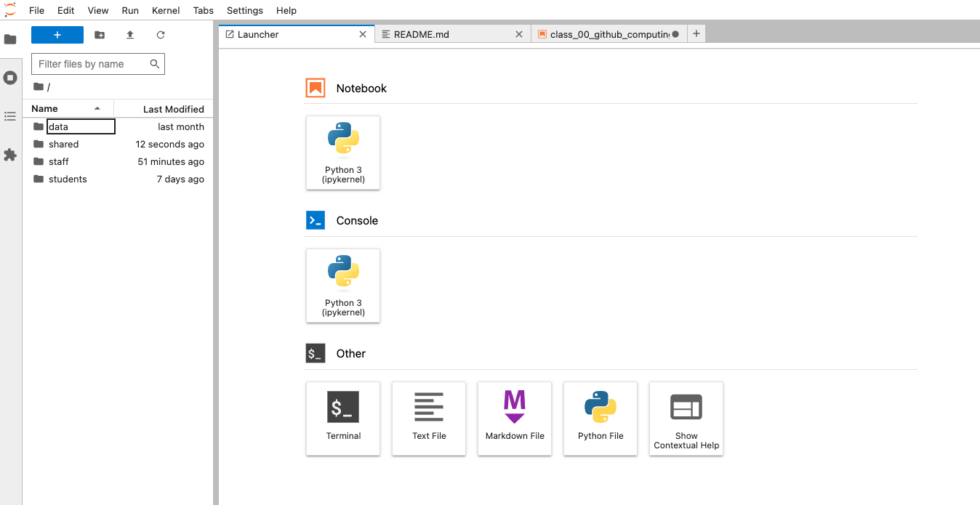This screenshot has width=980, height=505.
Task: Create a new Markdown File
Action: tap(515, 419)
